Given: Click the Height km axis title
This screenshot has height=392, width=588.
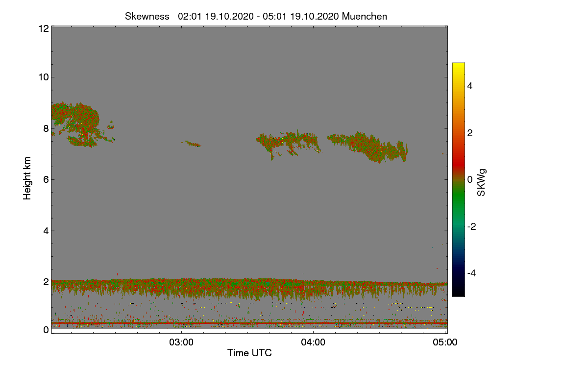Looking at the screenshot, I should (27, 178).
